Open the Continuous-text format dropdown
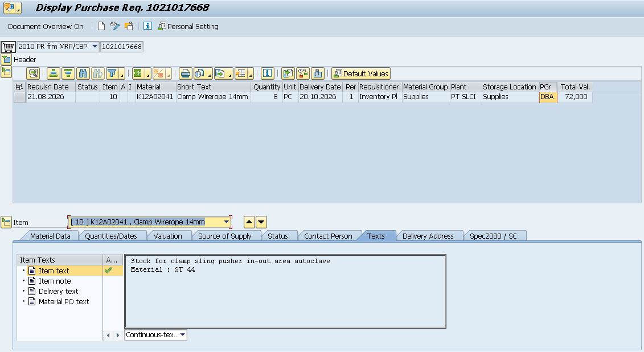This screenshot has width=644, height=352. [x=183, y=335]
